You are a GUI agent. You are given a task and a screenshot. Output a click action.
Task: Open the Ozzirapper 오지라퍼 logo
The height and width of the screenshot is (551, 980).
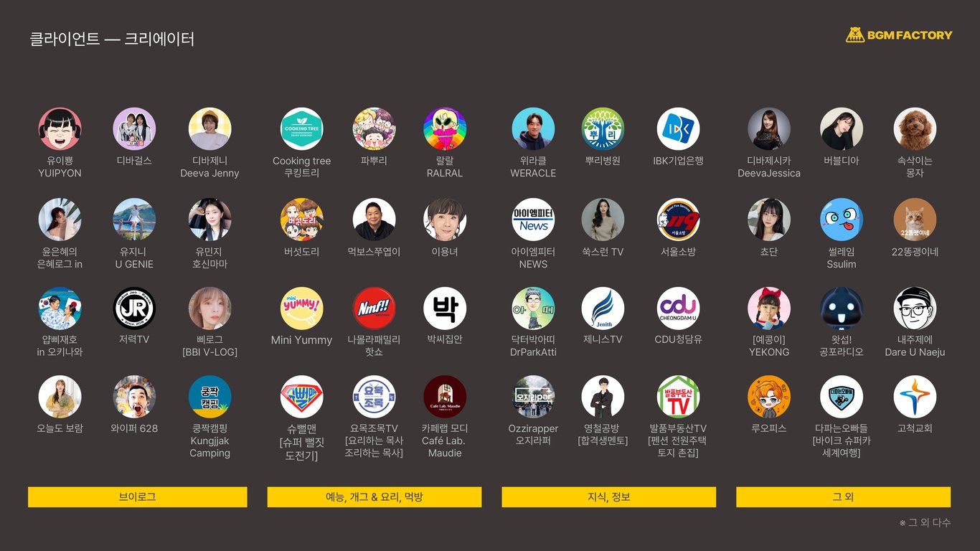533,397
